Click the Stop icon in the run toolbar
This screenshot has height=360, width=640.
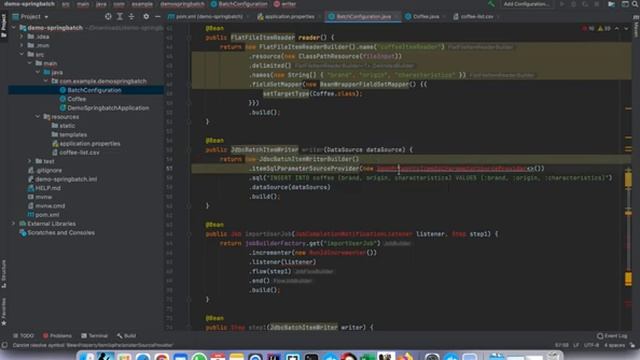[596, 4]
